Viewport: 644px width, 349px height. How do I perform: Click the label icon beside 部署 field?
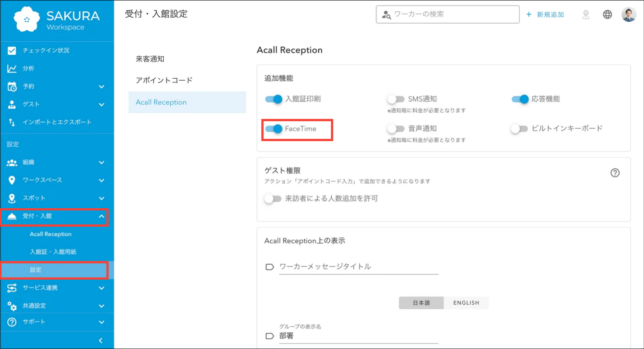270,336
